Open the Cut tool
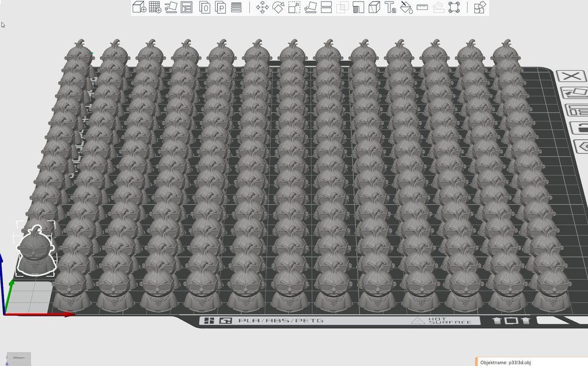Image resolution: width=588 pixels, height=366 pixels. [x=326, y=7]
